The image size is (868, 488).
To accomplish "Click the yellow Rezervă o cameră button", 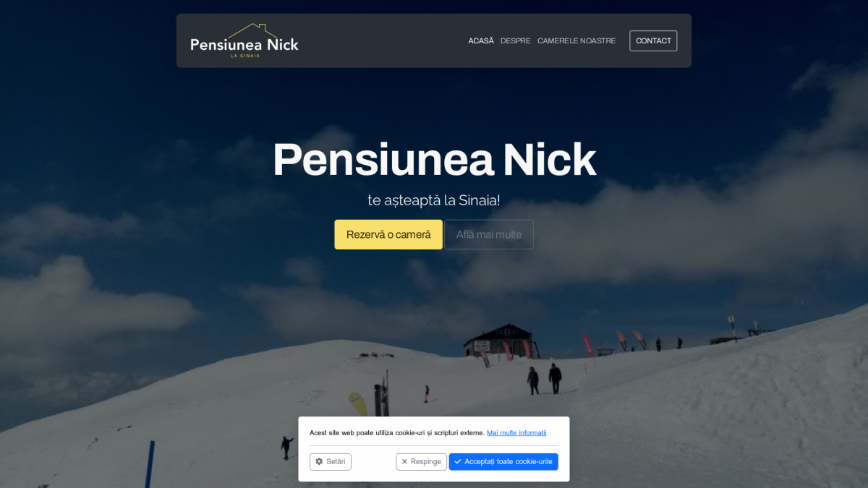I will pos(388,234).
